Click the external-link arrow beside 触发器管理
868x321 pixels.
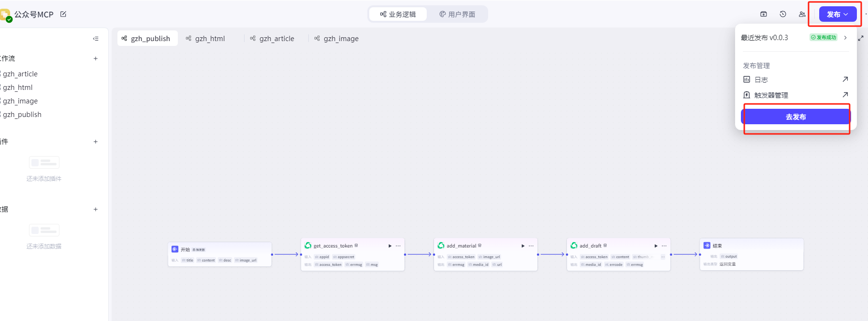pos(845,95)
